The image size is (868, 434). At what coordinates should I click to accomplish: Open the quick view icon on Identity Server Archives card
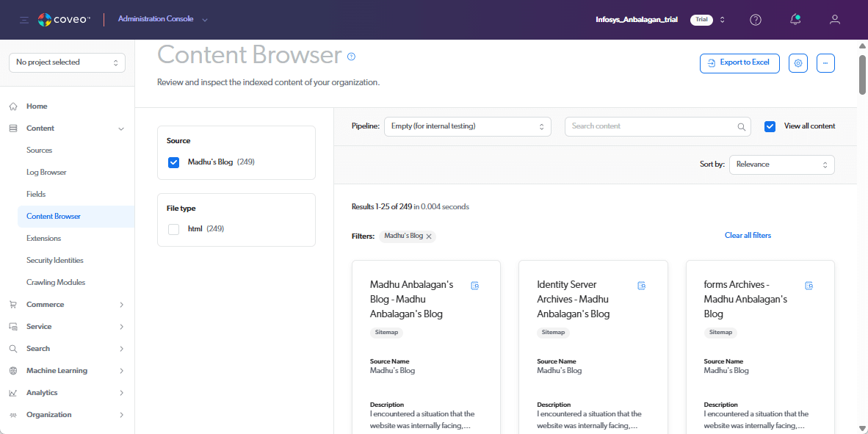(642, 286)
